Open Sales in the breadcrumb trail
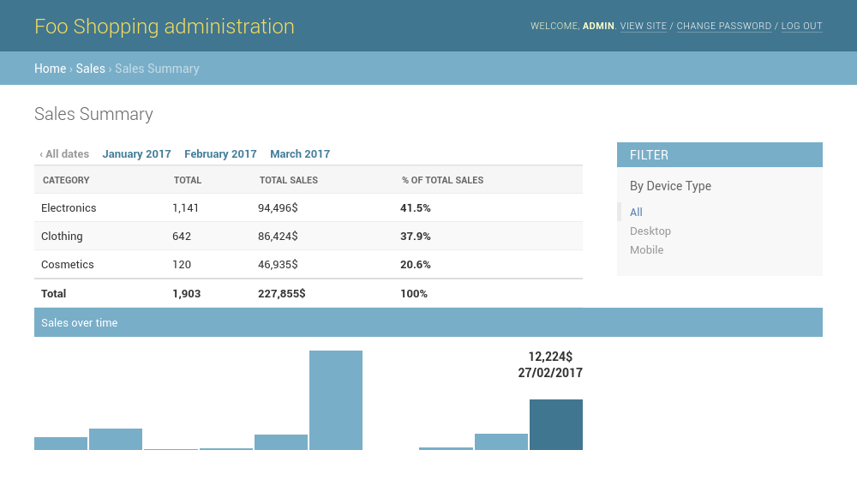 90,69
